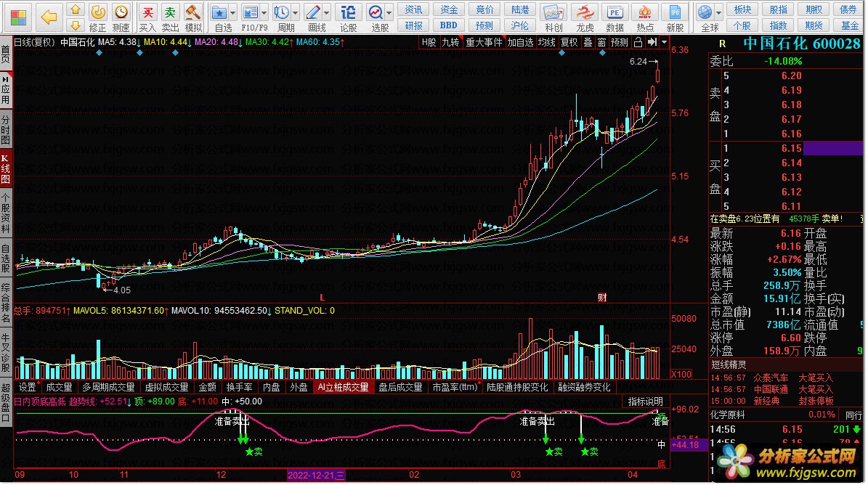Image resolution: width=868 pixels, height=485 pixels.
Task: Click the yellow up arrow icon
Action: click(76, 9)
